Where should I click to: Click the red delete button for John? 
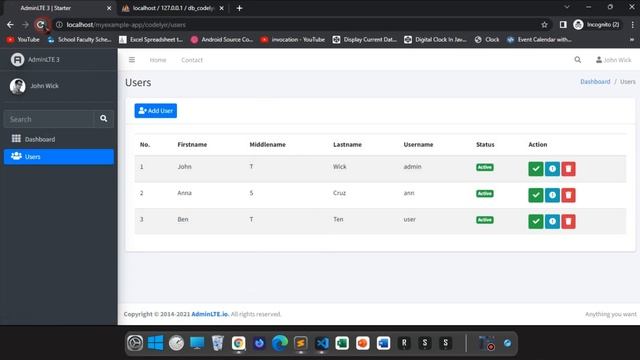point(568,169)
